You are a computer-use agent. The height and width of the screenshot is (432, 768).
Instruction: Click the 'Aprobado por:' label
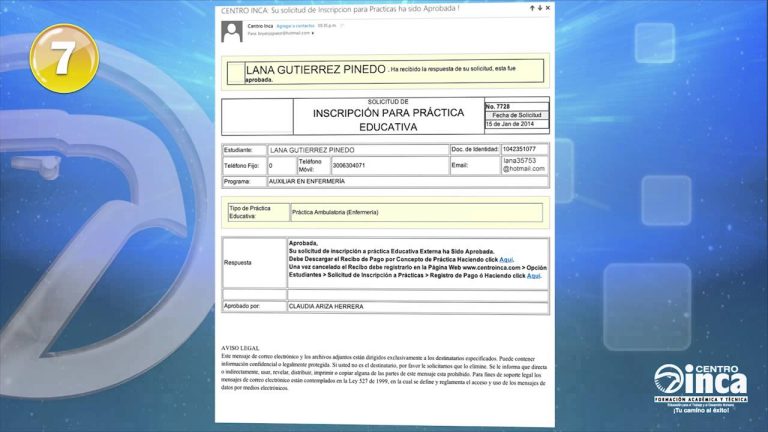click(241, 306)
